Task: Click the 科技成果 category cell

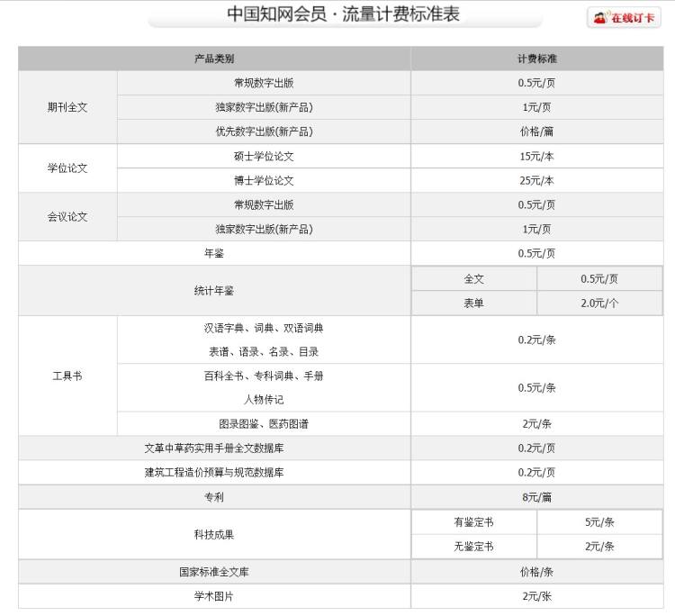Action: (x=214, y=535)
